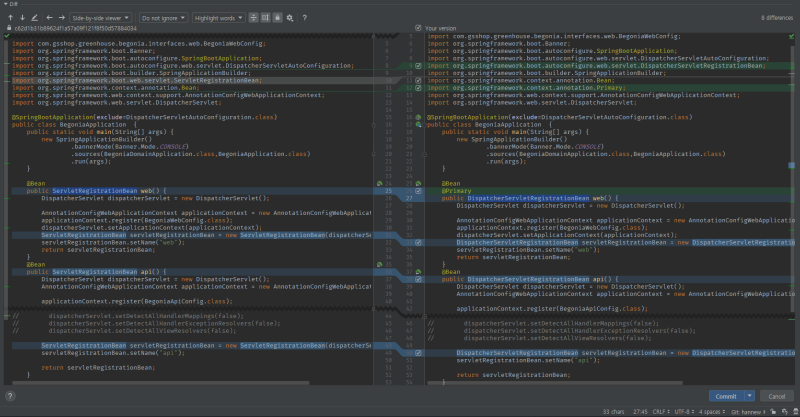Image resolution: width=800 pixels, height=417 pixels.
Task: Open diff settings gear menu
Action: click(290, 18)
